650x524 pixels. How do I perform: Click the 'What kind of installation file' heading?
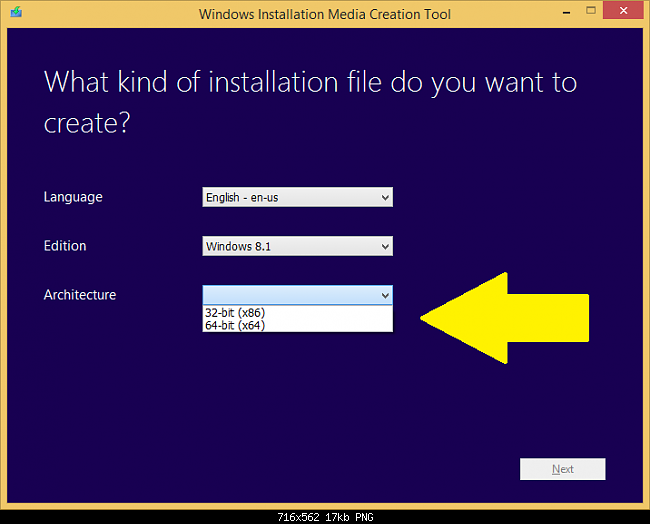click(x=310, y=102)
